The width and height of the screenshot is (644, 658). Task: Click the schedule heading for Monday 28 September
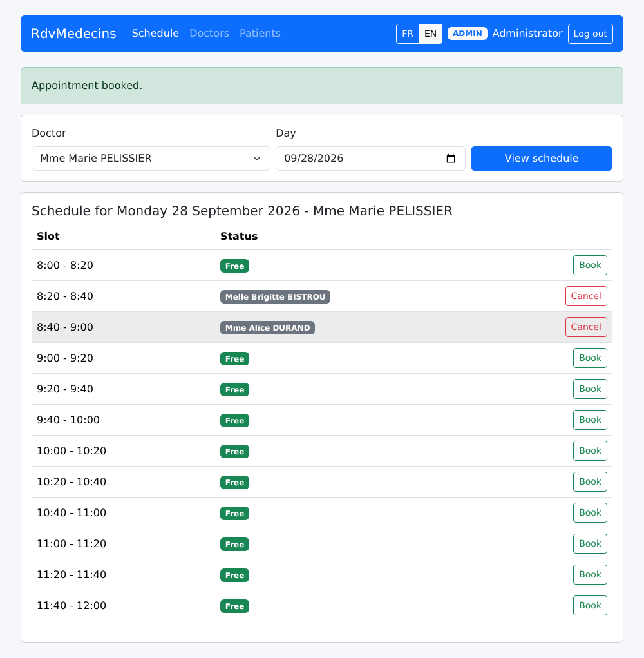click(242, 211)
